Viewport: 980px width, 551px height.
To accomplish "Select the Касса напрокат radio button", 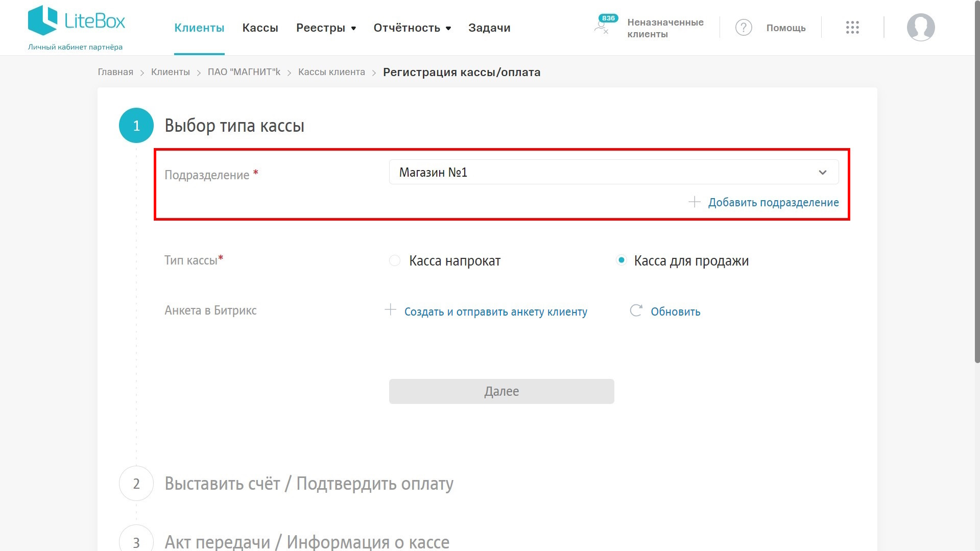I will click(395, 260).
